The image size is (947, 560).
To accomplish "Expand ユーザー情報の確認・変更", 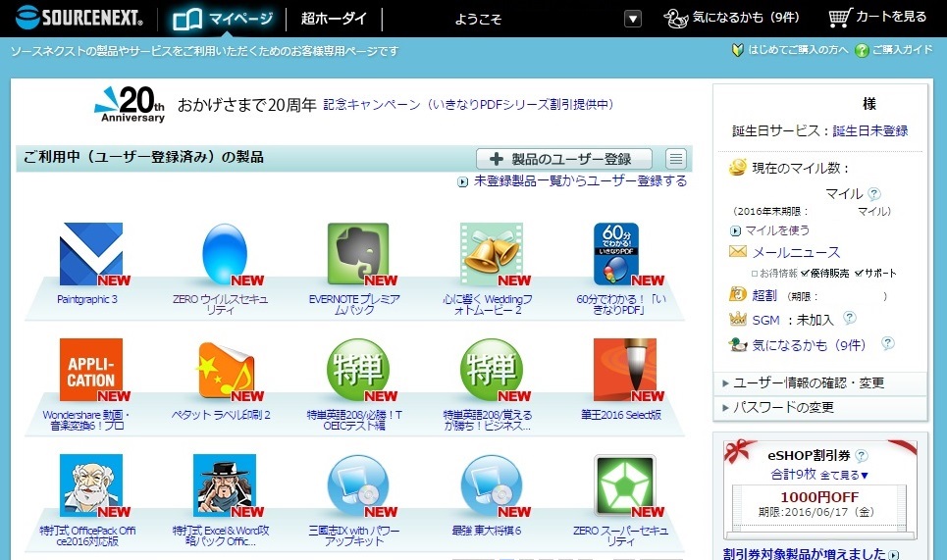I will click(x=820, y=383).
